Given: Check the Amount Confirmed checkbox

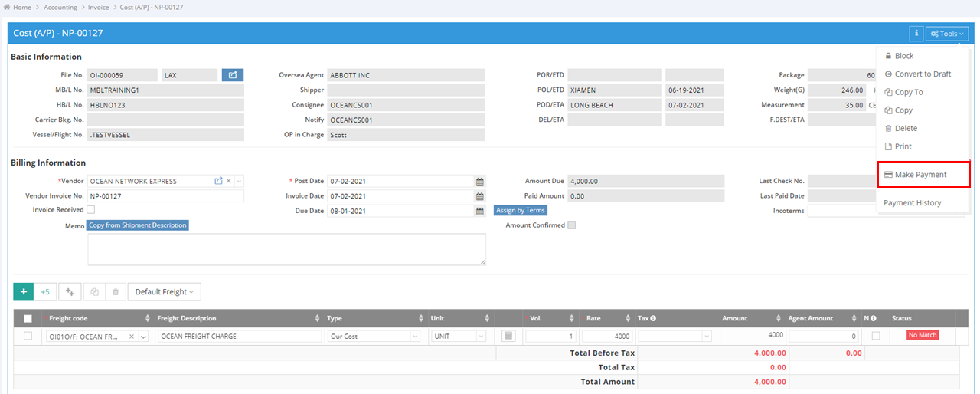Looking at the screenshot, I should [x=571, y=225].
